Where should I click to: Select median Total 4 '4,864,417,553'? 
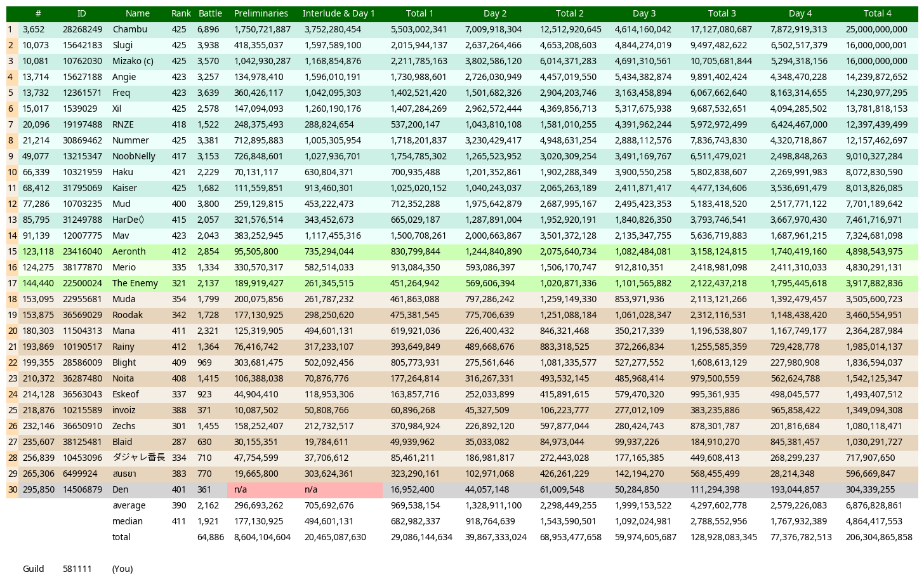coord(874,521)
